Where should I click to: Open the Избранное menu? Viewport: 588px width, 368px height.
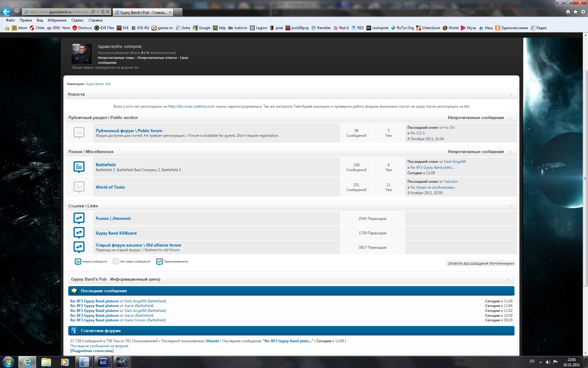point(57,20)
